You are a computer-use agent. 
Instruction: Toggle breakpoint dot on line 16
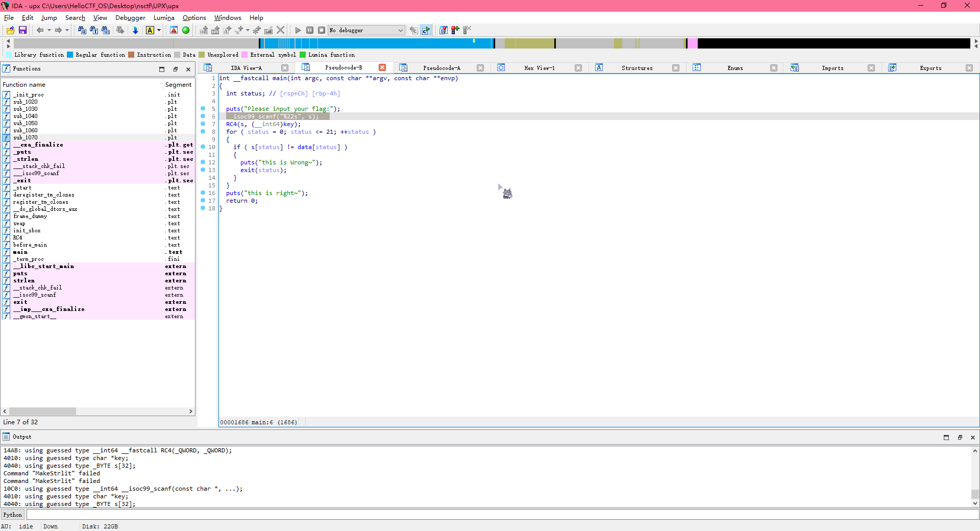203,193
